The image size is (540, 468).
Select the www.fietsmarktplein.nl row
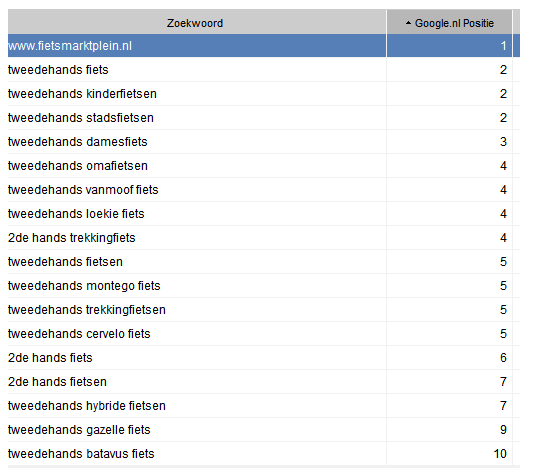(x=264, y=46)
